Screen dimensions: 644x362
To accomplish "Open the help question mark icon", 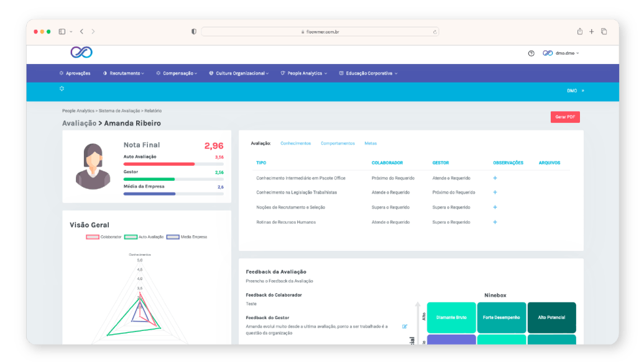I will coord(531,53).
